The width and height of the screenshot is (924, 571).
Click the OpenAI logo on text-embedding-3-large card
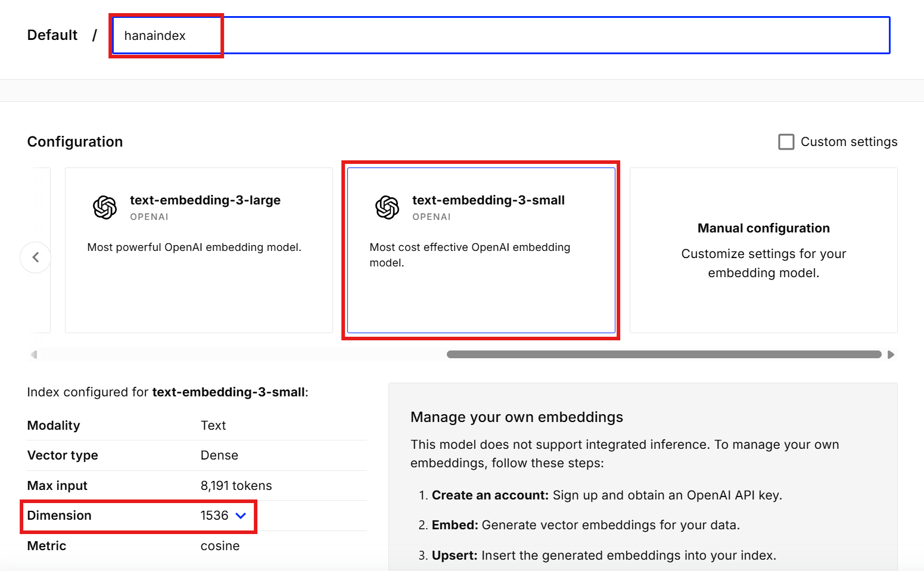[x=105, y=207]
